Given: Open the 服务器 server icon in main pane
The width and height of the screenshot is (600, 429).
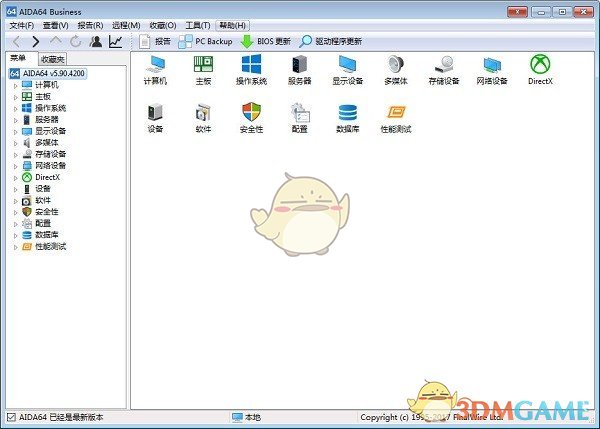Looking at the screenshot, I should 300,70.
